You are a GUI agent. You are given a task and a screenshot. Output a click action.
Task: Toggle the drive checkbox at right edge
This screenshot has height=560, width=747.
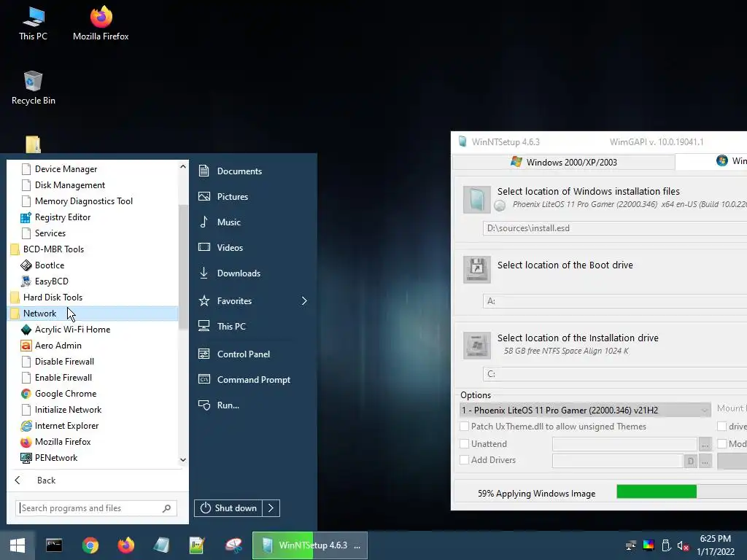pos(722,426)
